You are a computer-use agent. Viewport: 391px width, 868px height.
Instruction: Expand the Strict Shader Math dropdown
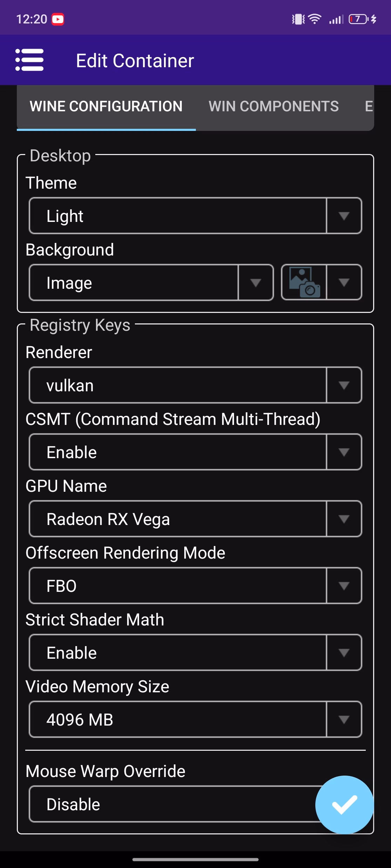pyautogui.click(x=195, y=652)
